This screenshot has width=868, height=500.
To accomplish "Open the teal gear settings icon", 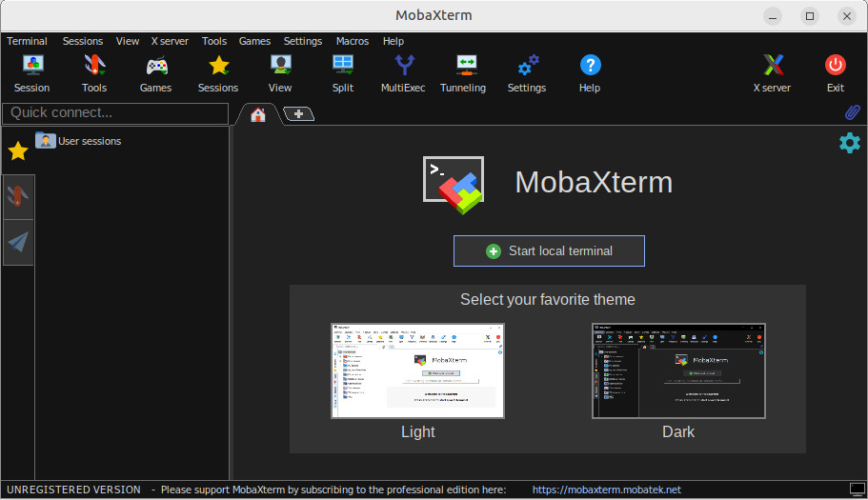I will [850, 143].
